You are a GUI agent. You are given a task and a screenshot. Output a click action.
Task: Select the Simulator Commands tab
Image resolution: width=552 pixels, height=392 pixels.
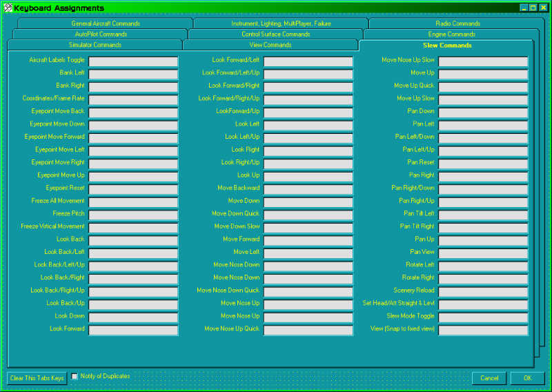95,45
